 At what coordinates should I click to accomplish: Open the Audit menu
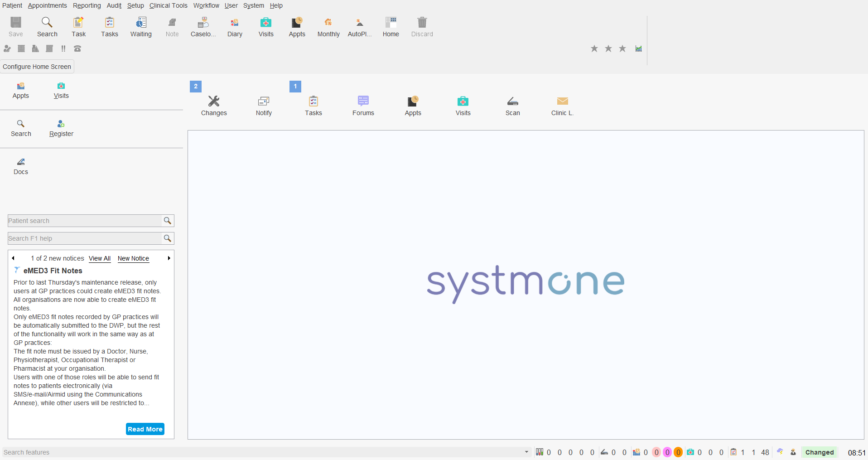click(x=114, y=5)
